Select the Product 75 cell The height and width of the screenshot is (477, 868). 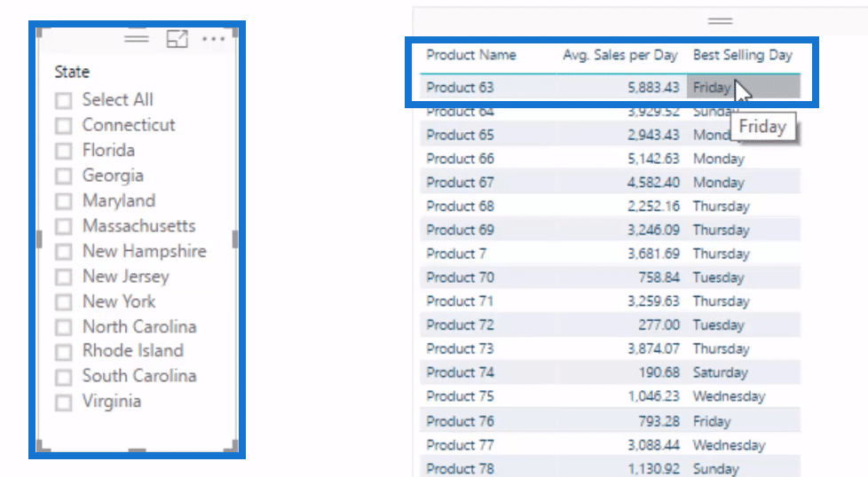[460, 396]
